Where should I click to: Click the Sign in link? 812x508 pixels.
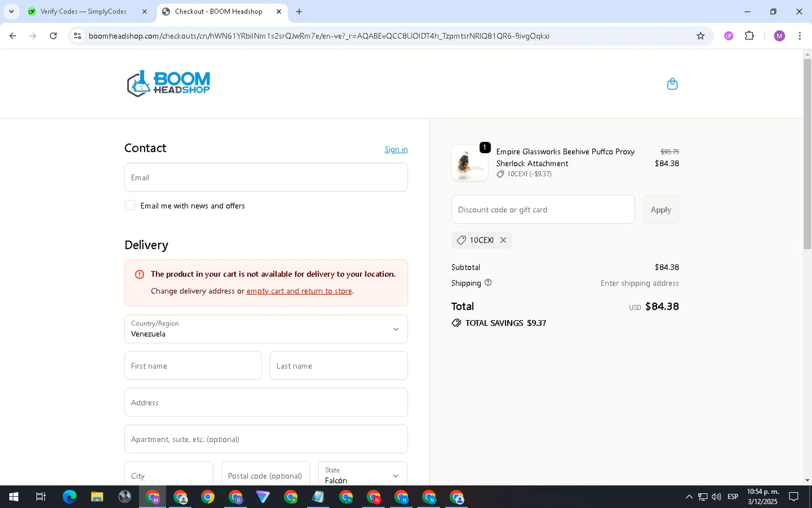point(396,149)
